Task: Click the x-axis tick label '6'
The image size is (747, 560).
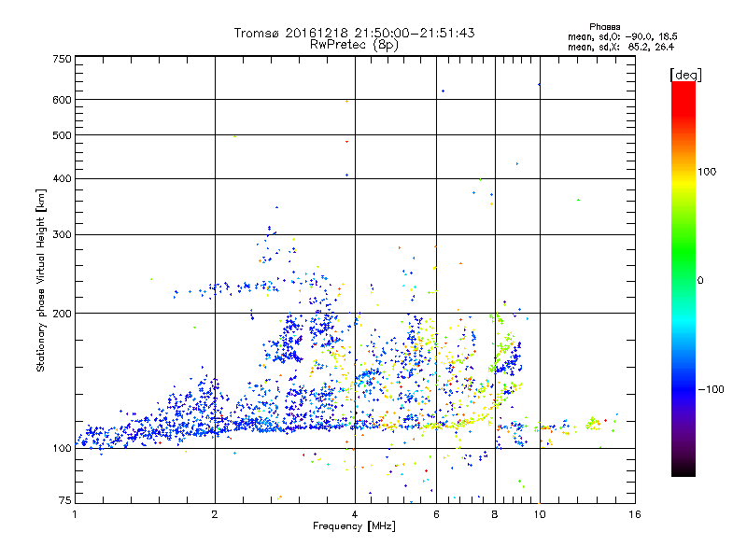Action: [x=436, y=514]
